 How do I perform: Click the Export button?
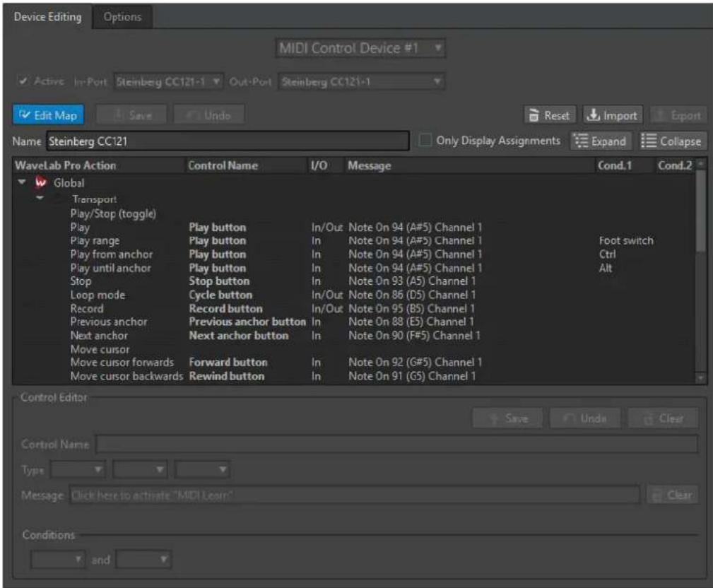(678, 115)
